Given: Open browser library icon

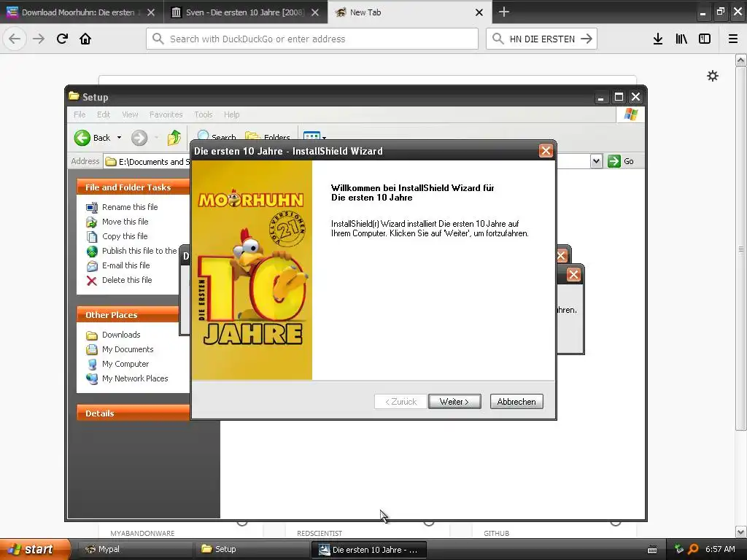Looking at the screenshot, I should tap(681, 39).
